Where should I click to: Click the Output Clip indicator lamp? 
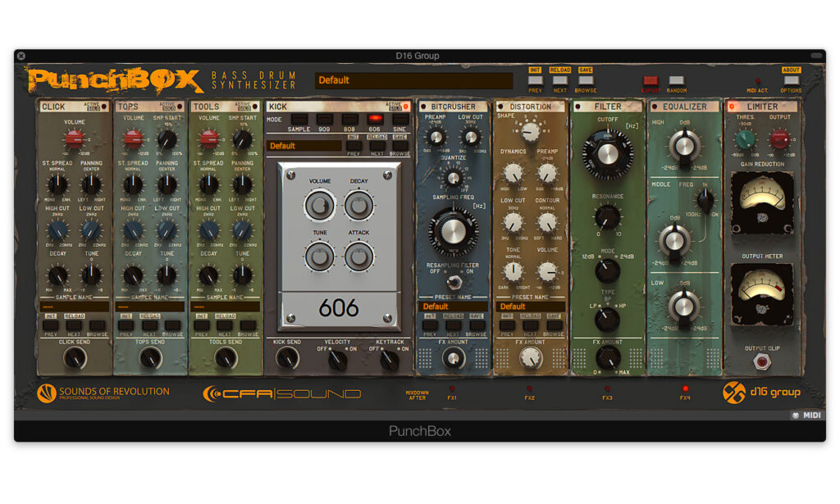click(x=762, y=362)
